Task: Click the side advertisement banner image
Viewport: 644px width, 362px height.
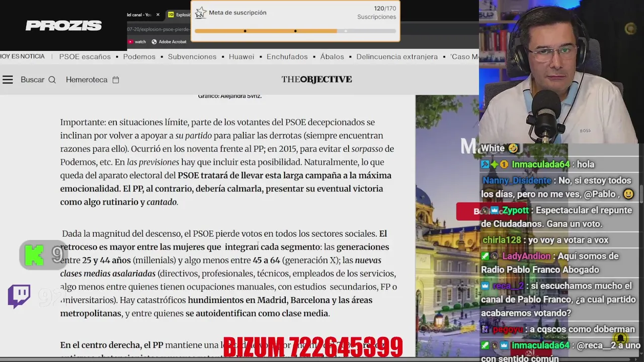Action: point(447,226)
